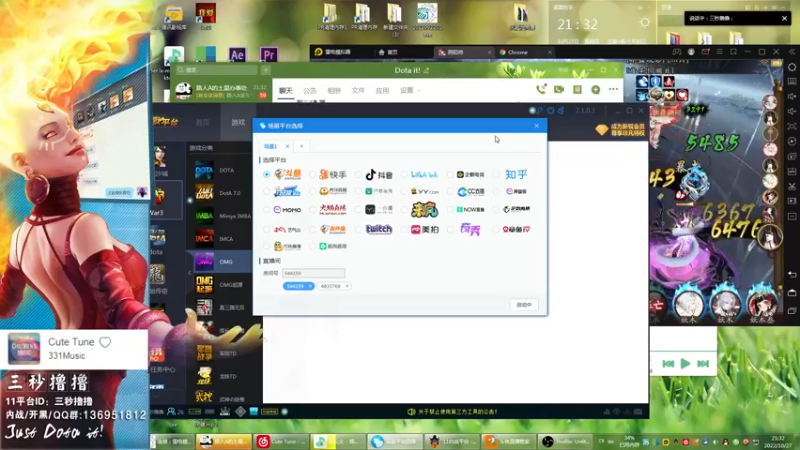Click the room number input field

click(x=313, y=273)
